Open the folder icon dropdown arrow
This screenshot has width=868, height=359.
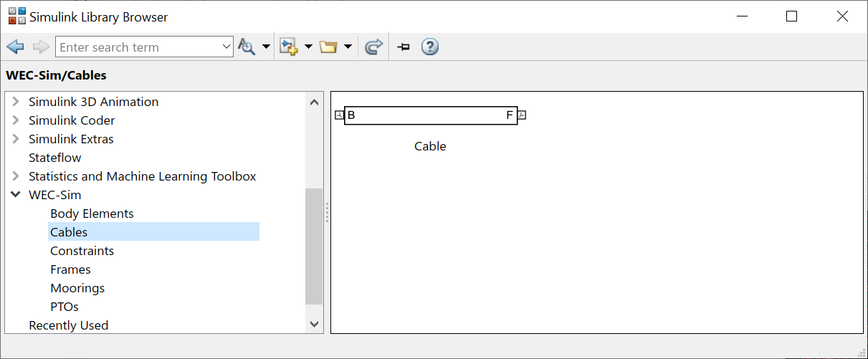[x=348, y=47]
